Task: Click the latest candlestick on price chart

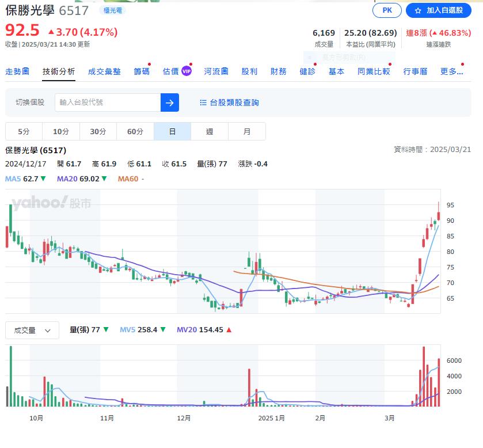Action: (x=439, y=215)
